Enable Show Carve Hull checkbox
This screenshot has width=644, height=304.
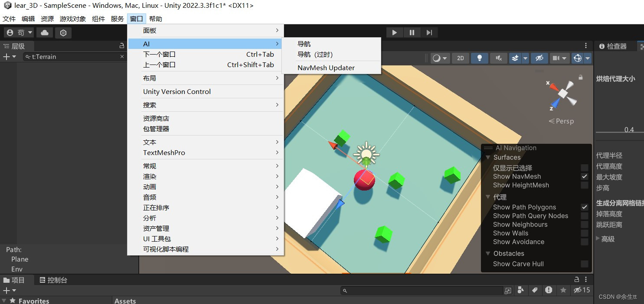coord(585,264)
